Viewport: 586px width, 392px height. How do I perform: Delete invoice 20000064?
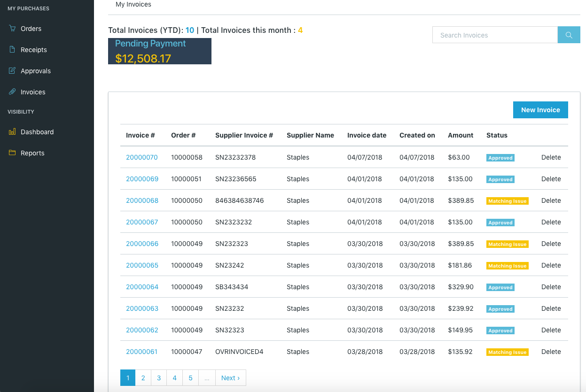551,287
